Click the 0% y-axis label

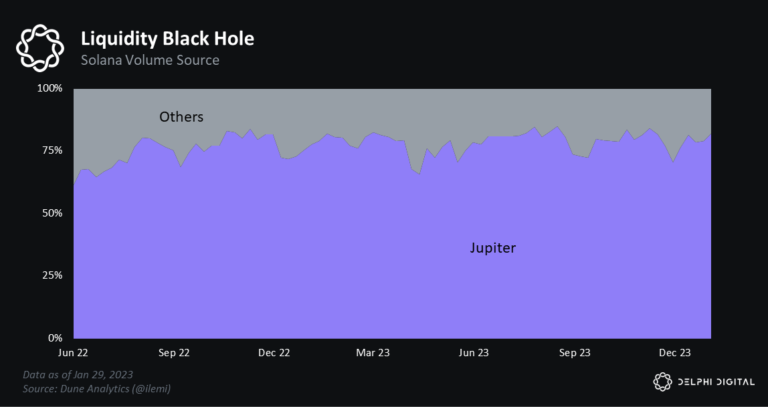tap(54, 338)
